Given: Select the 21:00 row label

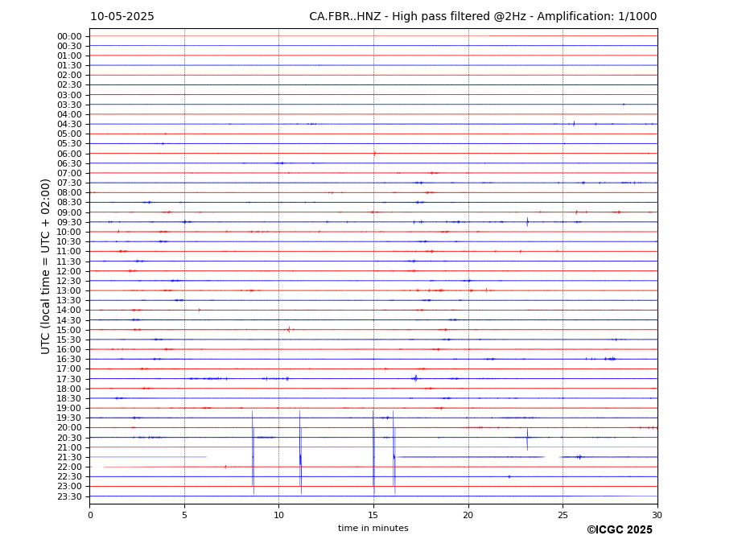Looking at the screenshot, I should (x=69, y=447).
